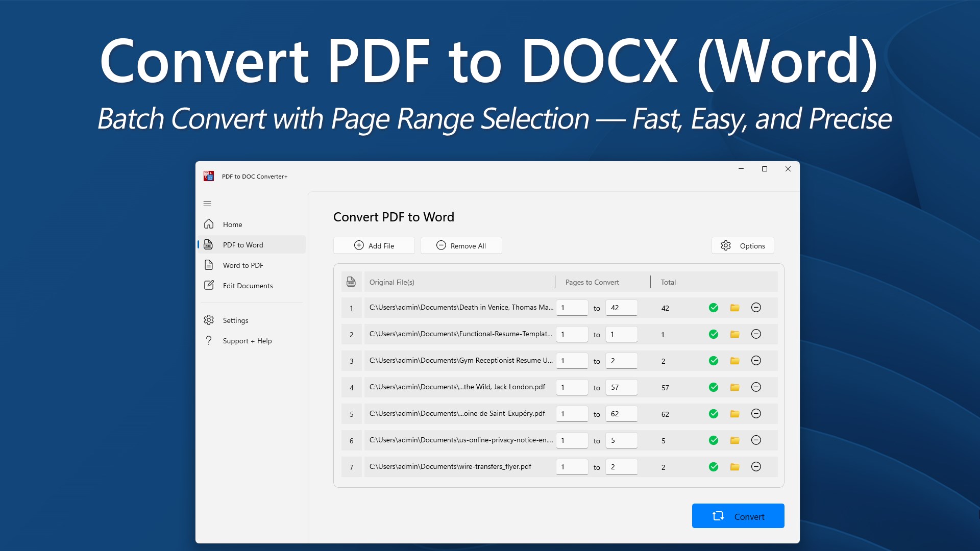Click the PDF to DOC Converter+ app logo
Viewport: 980px width, 551px height.
tap(209, 176)
